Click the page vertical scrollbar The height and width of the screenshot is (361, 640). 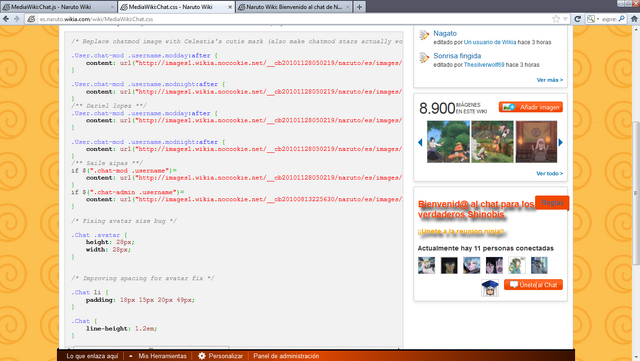(x=636, y=192)
